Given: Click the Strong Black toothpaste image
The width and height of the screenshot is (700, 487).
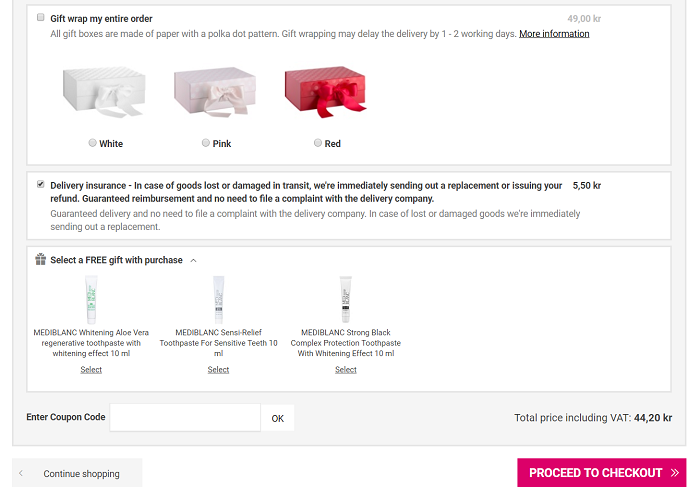Looking at the screenshot, I should (x=346, y=298).
